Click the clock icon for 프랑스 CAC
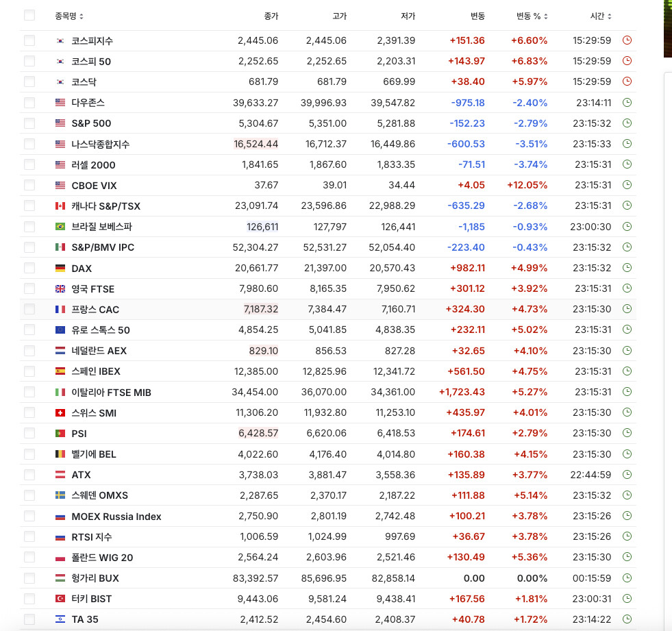The width and height of the screenshot is (672, 631). pos(627,308)
